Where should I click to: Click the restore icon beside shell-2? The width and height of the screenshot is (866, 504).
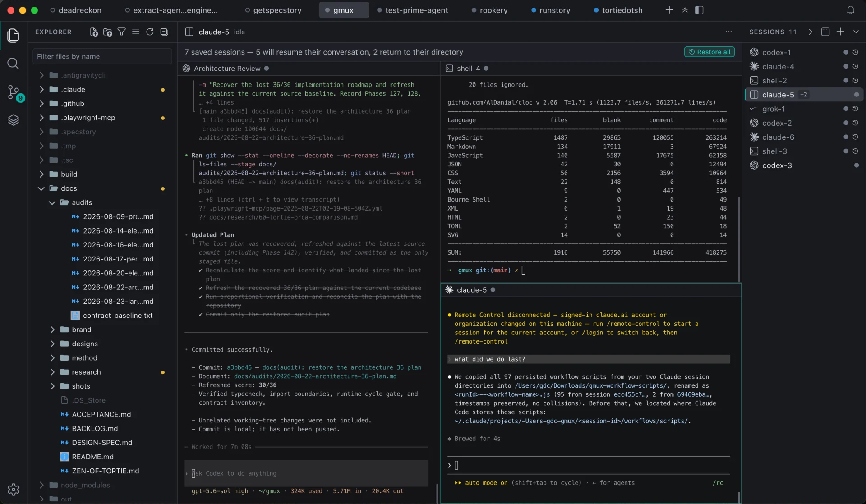[855, 81]
